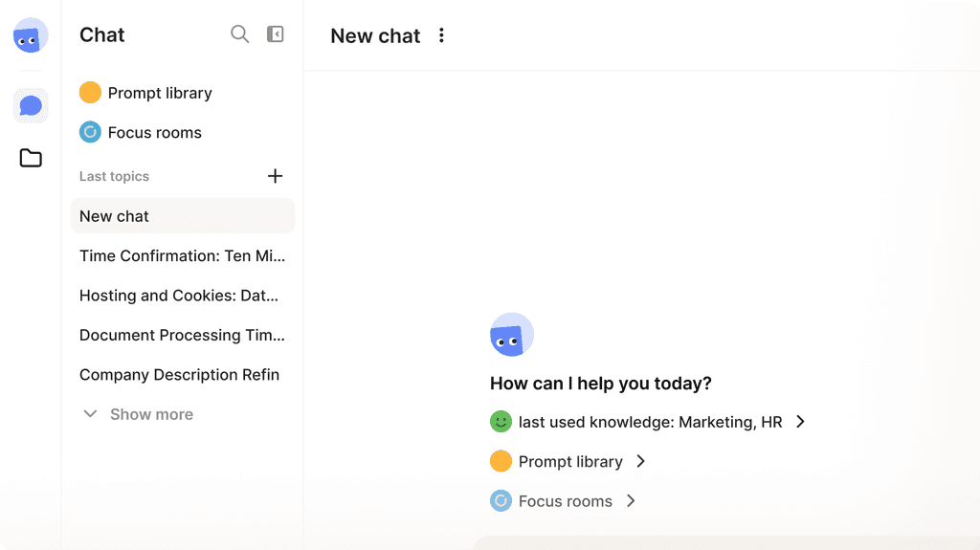Screen dimensions: 980x550
Task: Open the 'Time Confirmation: Ten Mi...' topic
Action: (183, 255)
